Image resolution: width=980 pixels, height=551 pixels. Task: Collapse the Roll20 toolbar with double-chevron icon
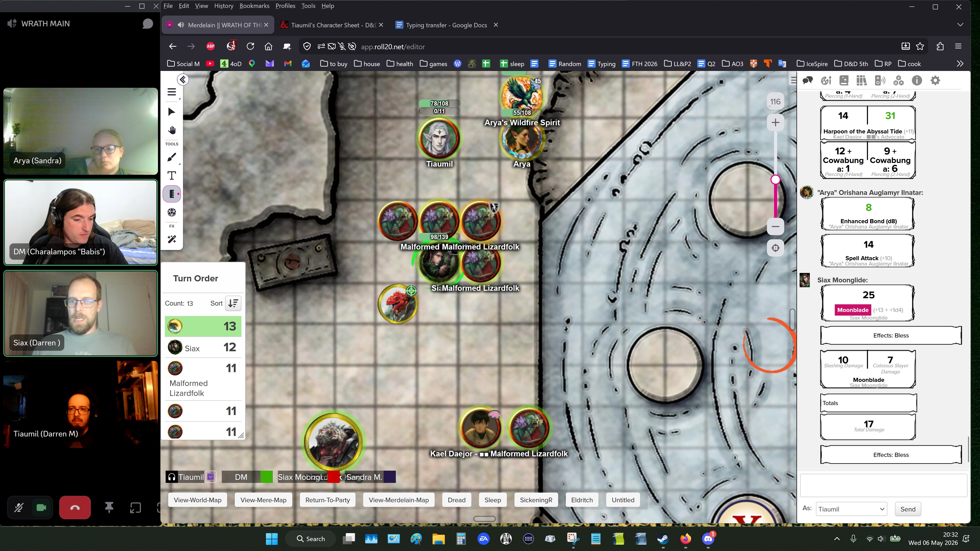(x=183, y=80)
